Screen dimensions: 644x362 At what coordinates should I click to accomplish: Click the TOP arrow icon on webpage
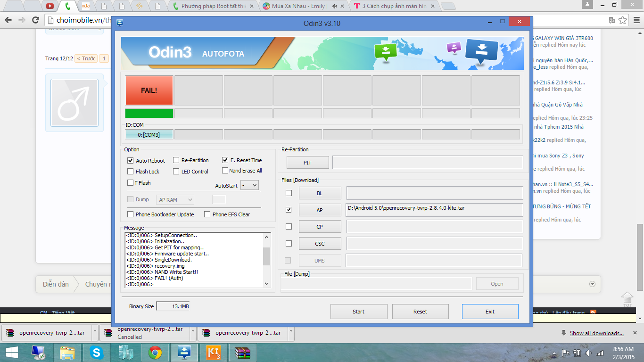click(x=627, y=299)
